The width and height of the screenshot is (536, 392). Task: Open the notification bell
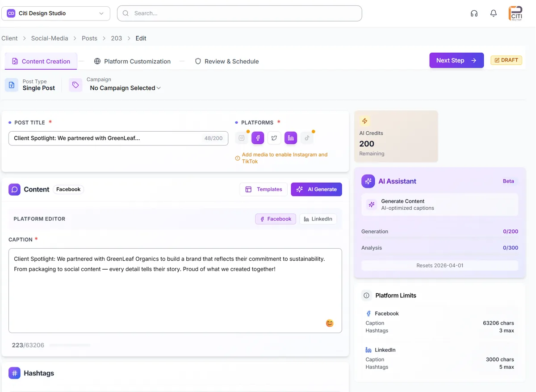[494, 13]
